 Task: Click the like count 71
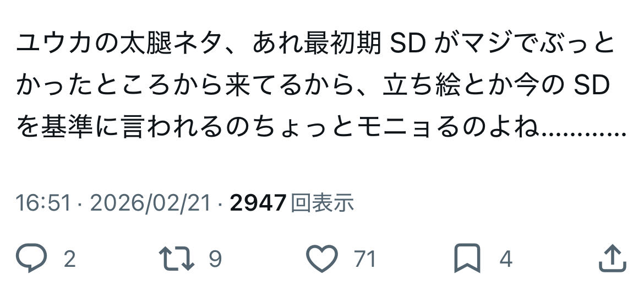[365, 260]
